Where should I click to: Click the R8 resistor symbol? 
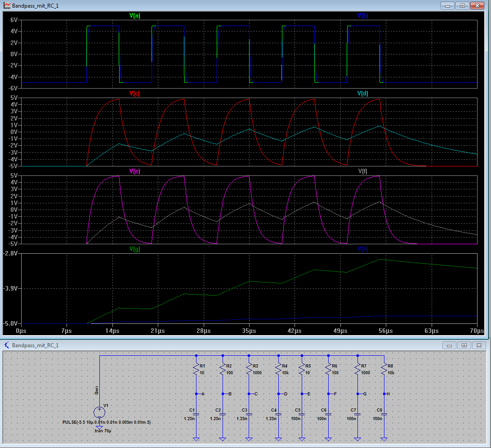[x=384, y=370]
